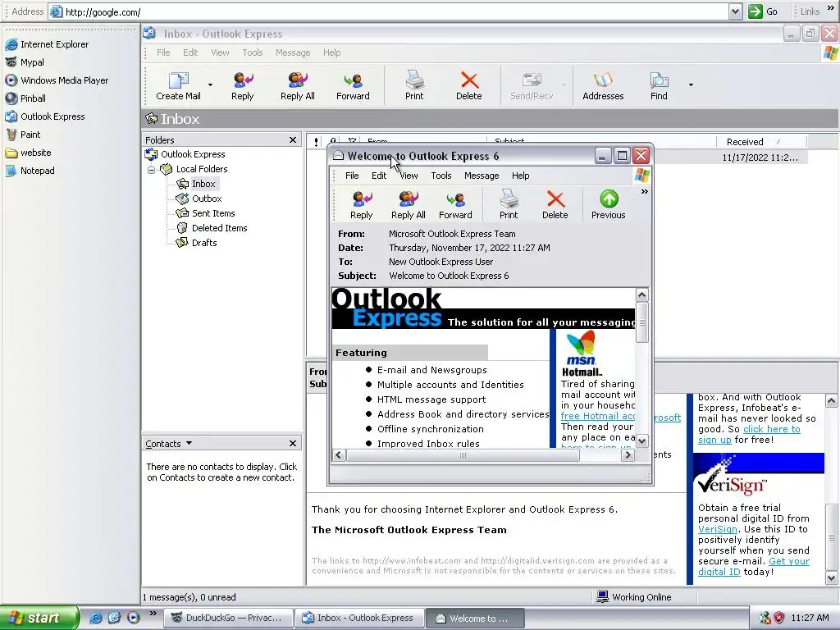
Task: Click Forward in the Welcome message window
Action: coord(455,204)
